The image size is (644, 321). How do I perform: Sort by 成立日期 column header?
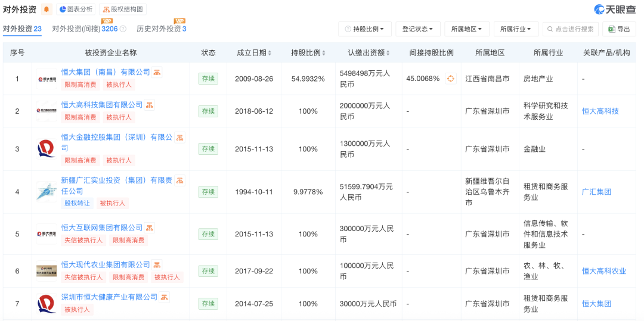pyautogui.click(x=254, y=53)
